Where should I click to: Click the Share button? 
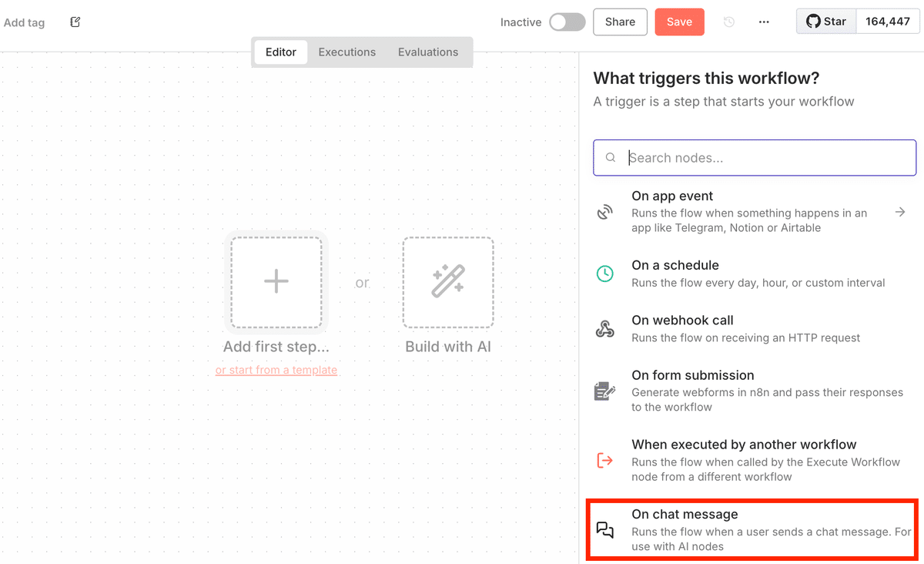point(620,22)
